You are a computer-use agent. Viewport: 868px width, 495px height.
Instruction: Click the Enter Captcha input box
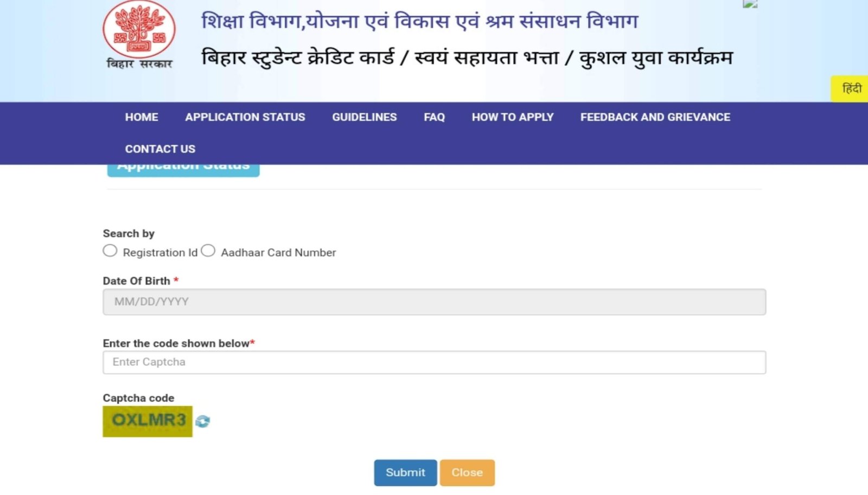point(434,362)
